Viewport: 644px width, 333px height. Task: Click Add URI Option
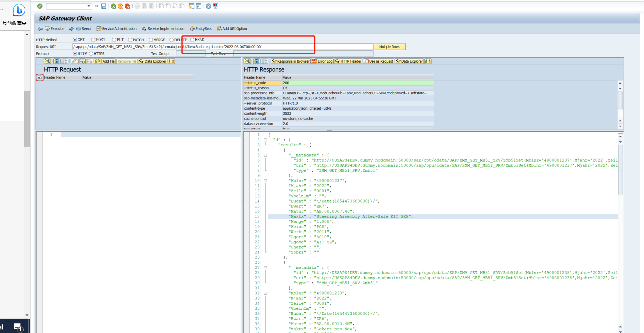[232, 29]
